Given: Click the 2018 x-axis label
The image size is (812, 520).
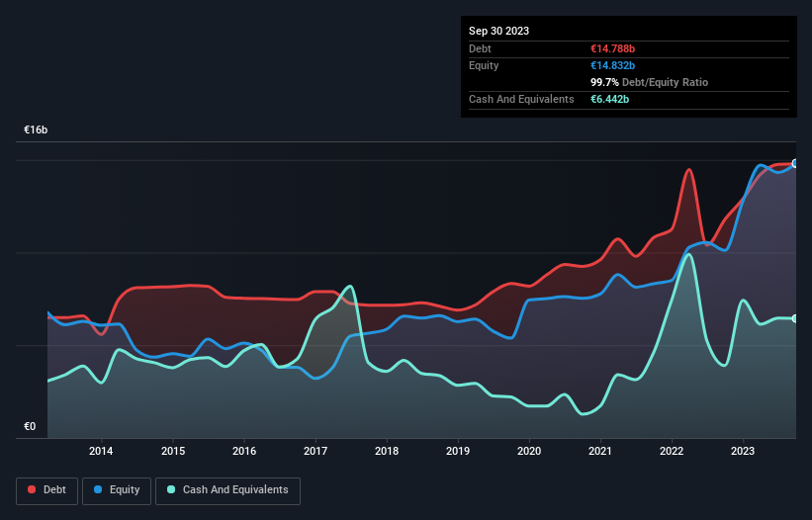Looking at the screenshot, I should click(387, 451).
